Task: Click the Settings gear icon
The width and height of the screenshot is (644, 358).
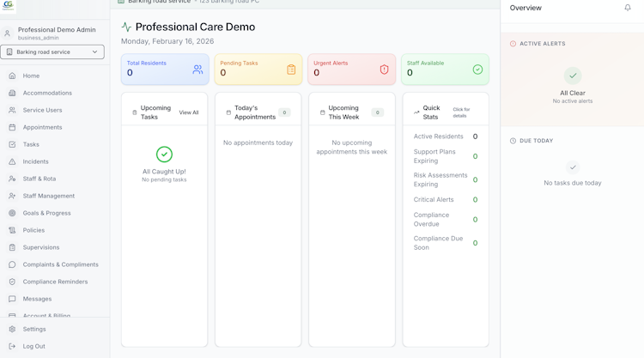Action: coord(12,329)
